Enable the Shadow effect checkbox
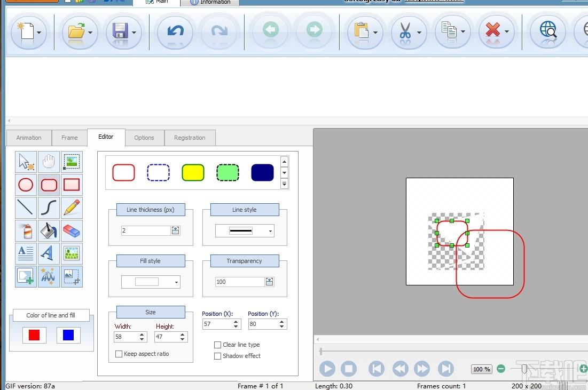This screenshot has width=588, height=390. pyautogui.click(x=217, y=356)
